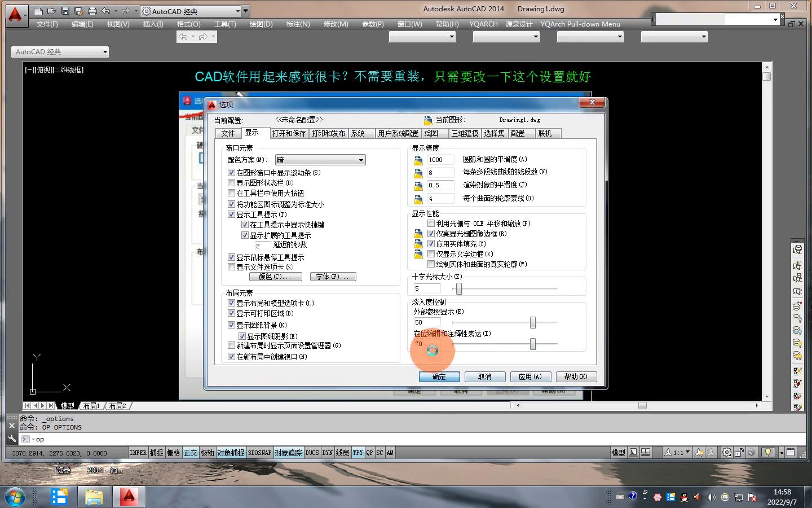
Task: Open the Windows Start menu
Action: coord(15,497)
